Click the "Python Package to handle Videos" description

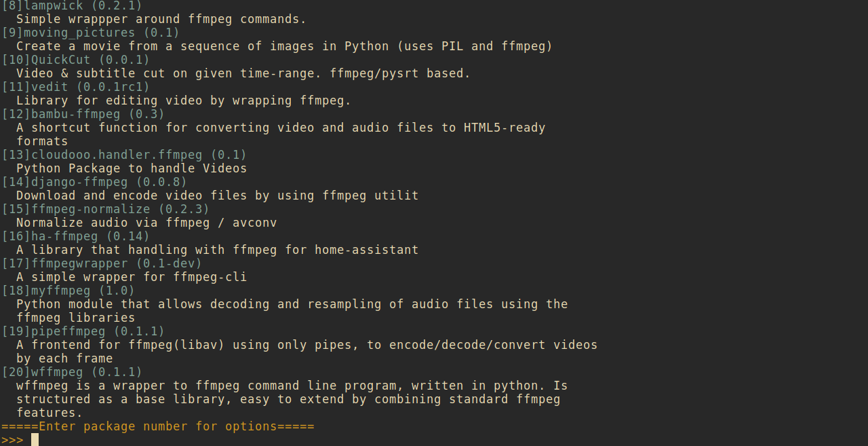pyautogui.click(x=132, y=168)
